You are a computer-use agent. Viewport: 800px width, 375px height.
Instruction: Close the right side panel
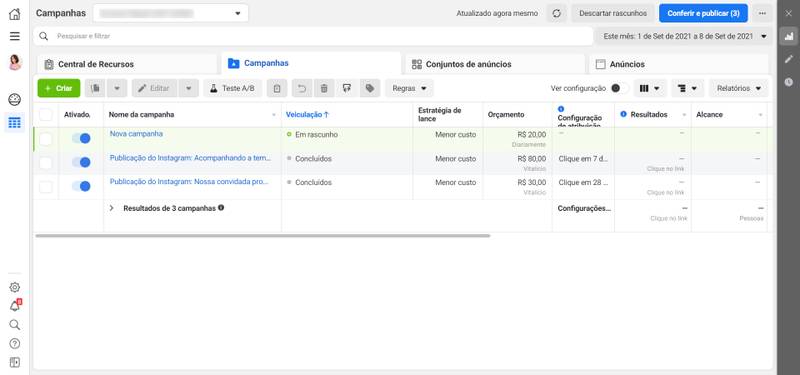click(789, 13)
